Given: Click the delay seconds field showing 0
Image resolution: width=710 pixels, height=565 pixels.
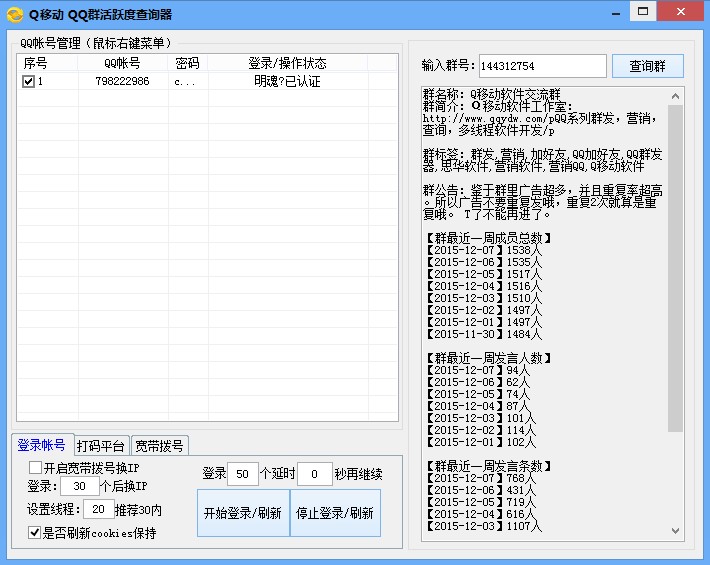Looking at the screenshot, I should 315,474.
